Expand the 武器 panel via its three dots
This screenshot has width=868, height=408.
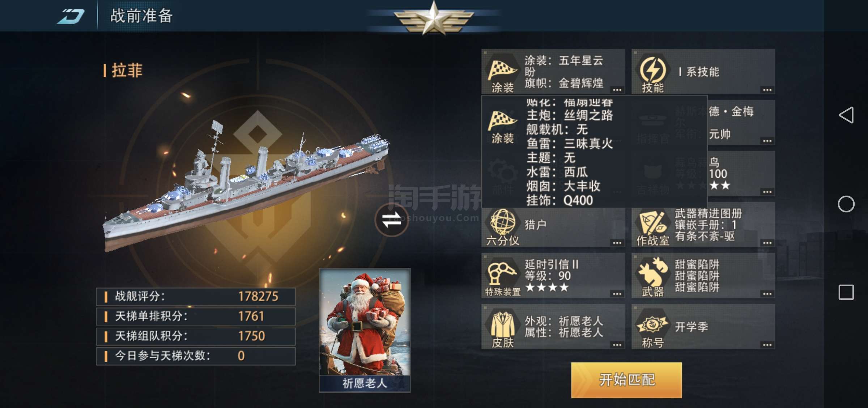click(767, 294)
